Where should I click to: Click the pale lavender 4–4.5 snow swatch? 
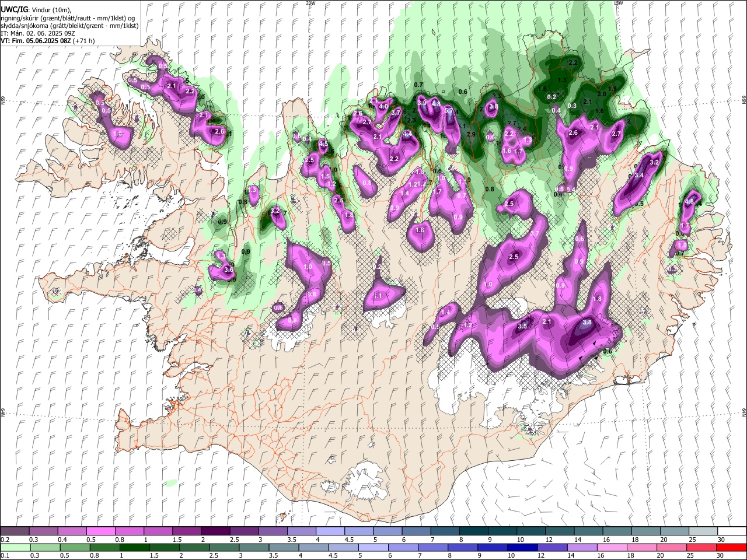[330, 531]
